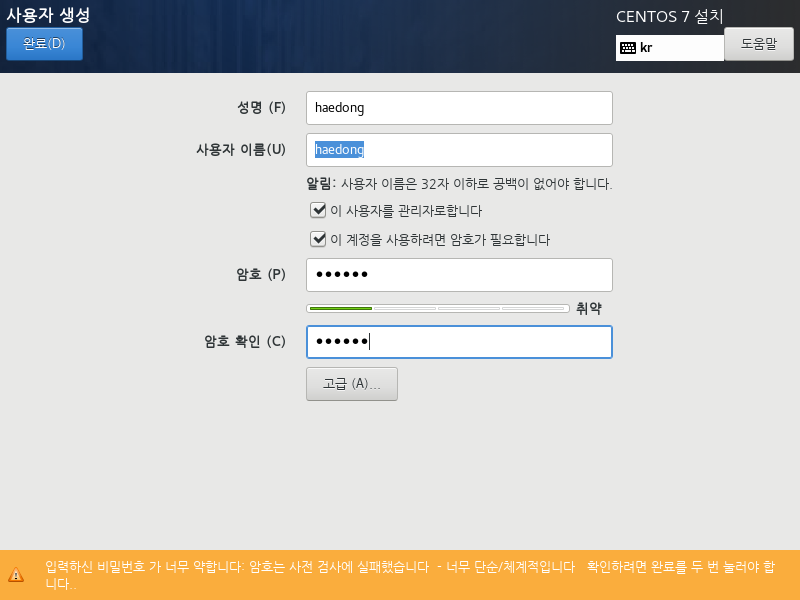Click the 성명 (F) label
Viewport: 800px width, 600px height.
[261, 108]
